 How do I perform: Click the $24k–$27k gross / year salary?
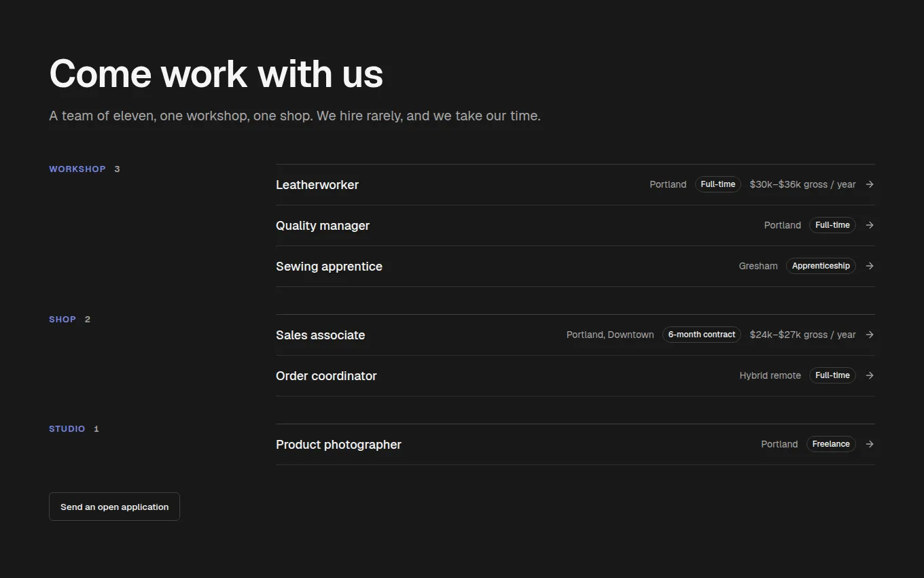click(802, 335)
